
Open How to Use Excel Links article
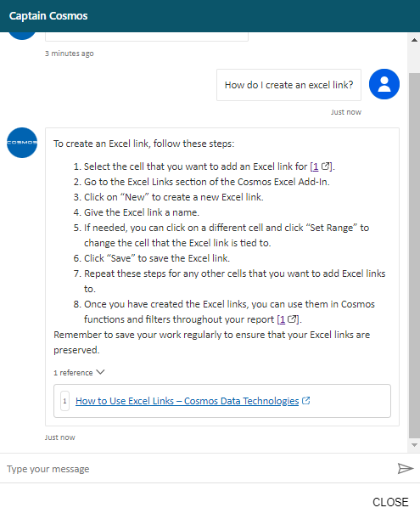(x=188, y=401)
